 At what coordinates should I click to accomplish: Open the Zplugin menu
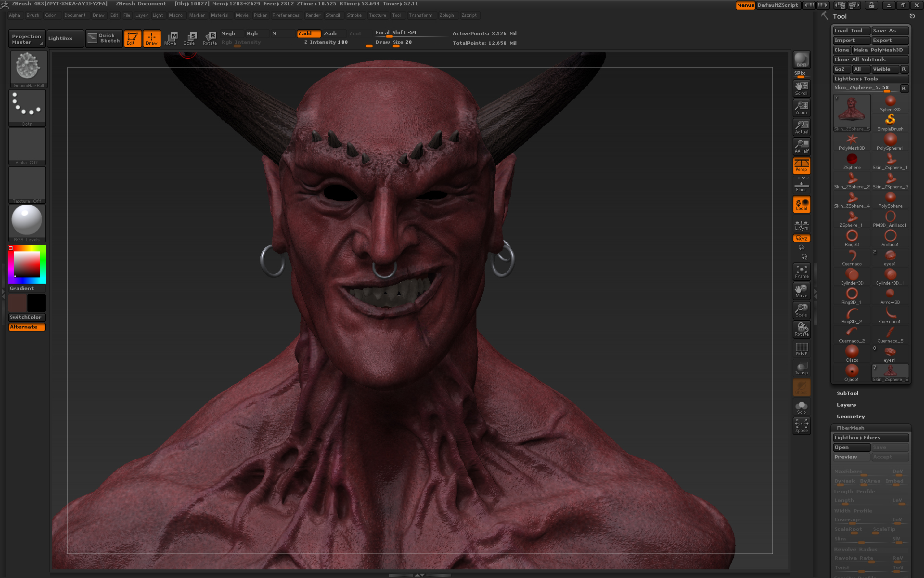[447, 15]
